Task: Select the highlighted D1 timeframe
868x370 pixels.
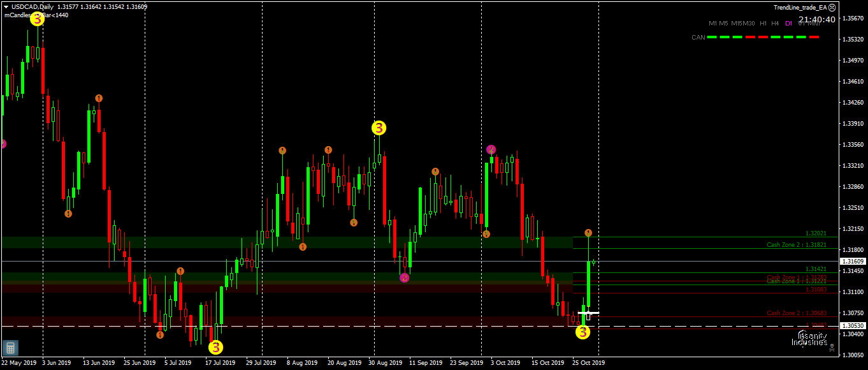Action: [x=789, y=23]
